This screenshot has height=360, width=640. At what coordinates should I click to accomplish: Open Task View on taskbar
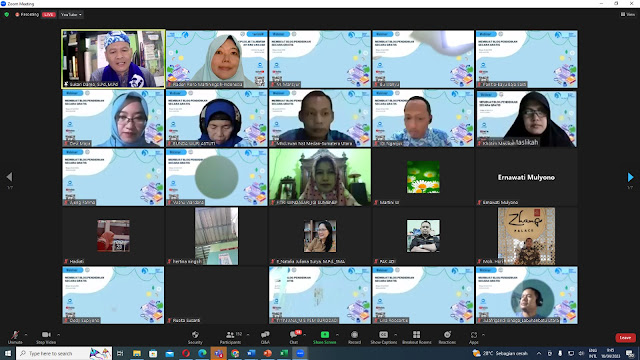tap(120, 353)
